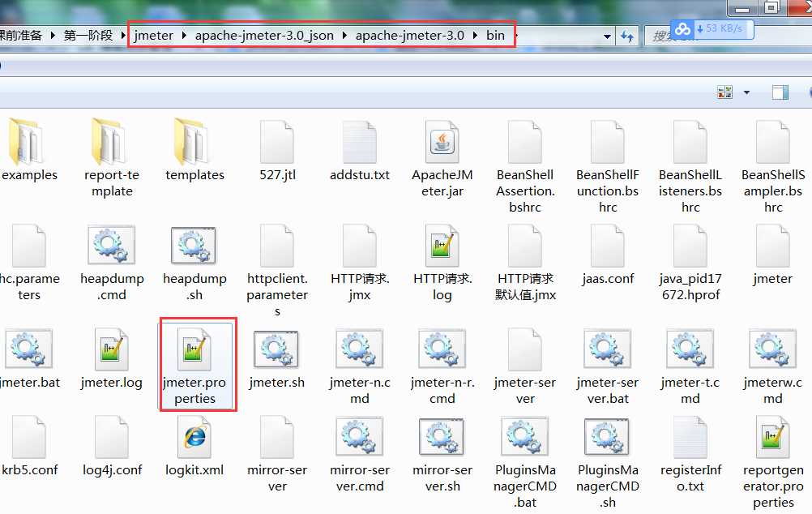The width and height of the screenshot is (812, 514).
Task: Change the view using the view icon
Action: (x=724, y=92)
